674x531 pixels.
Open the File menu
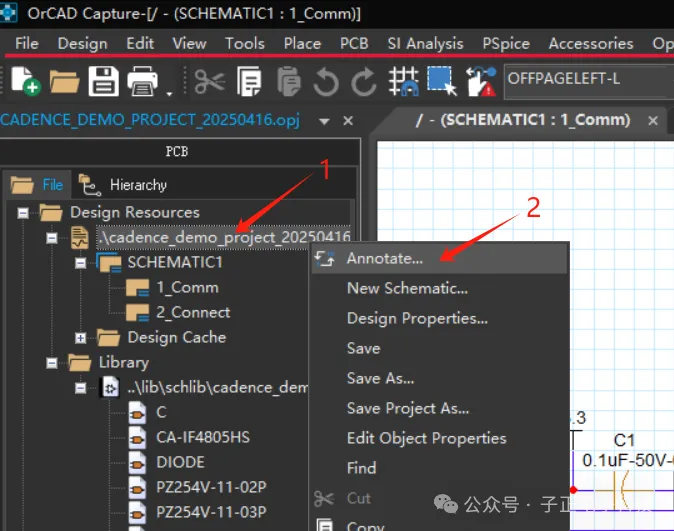click(x=27, y=43)
